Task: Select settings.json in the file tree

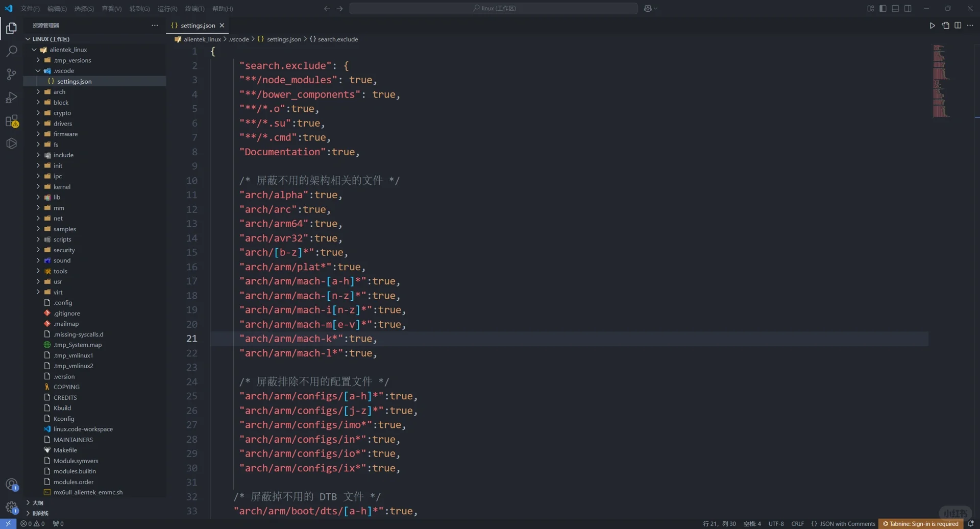Action: [95, 81]
